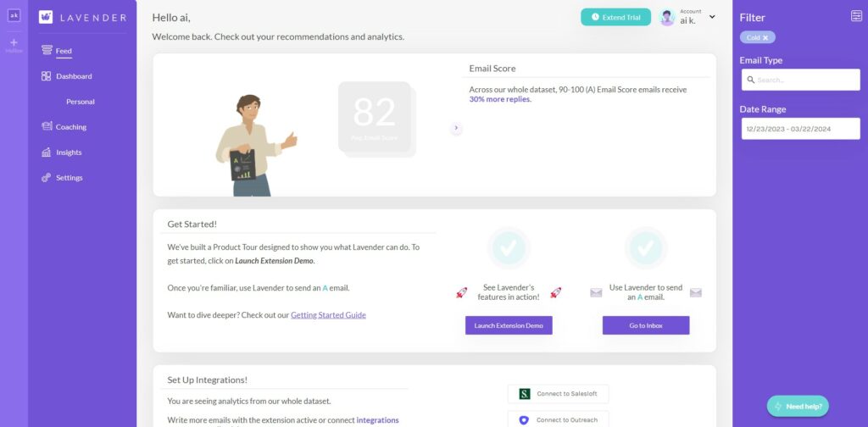Click the '30% more replies' link
Image resolution: width=868 pixels, height=427 pixels.
coord(500,99)
